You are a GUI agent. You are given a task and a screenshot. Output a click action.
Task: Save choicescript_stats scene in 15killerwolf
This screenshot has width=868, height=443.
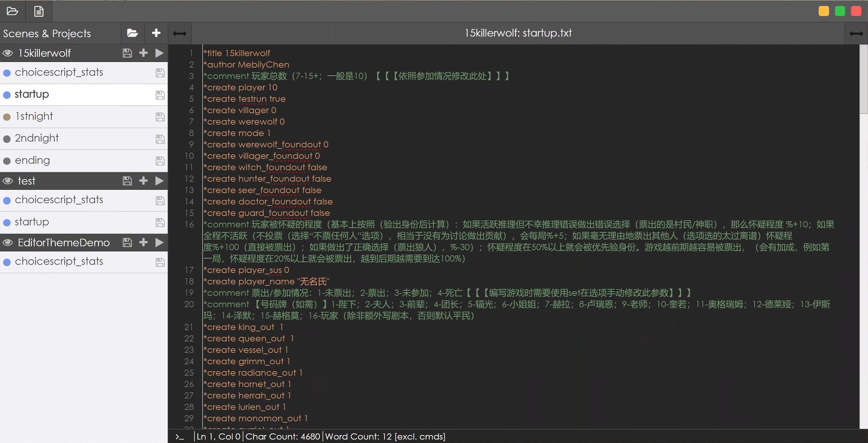pos(160,73)
